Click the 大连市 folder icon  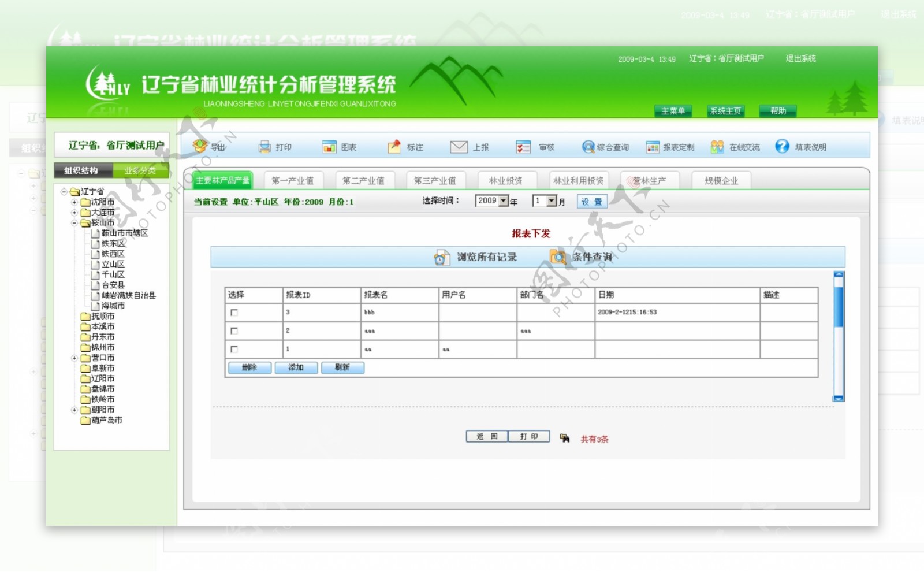click(85, 213)
